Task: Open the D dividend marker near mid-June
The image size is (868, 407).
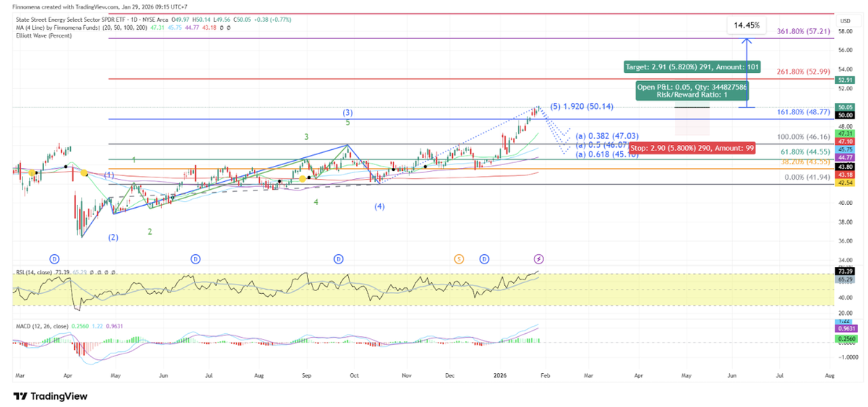Action: (x=195, y=259)
